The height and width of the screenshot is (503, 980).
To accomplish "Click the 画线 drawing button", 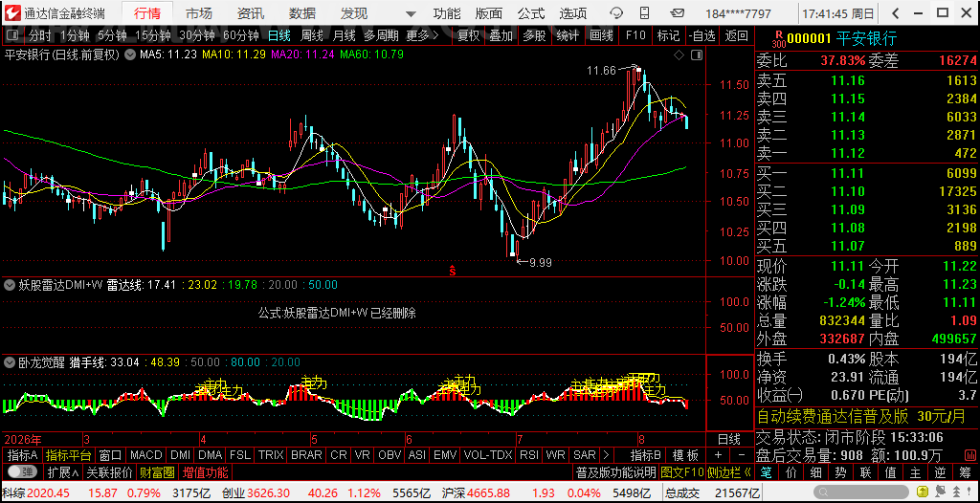I will coord(601,35).
